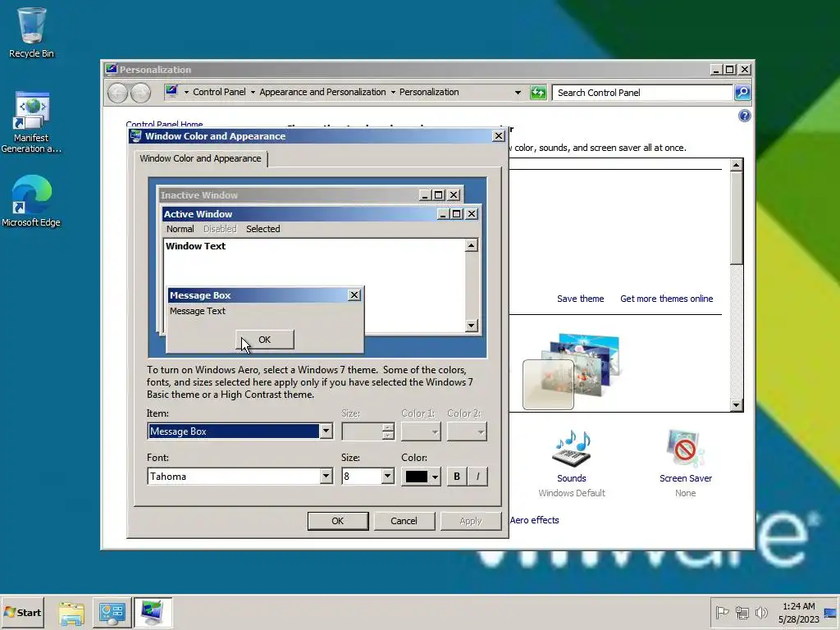Minimize the preview Active Window
Viewport: 840px width, 630px height.
(443, 214)
